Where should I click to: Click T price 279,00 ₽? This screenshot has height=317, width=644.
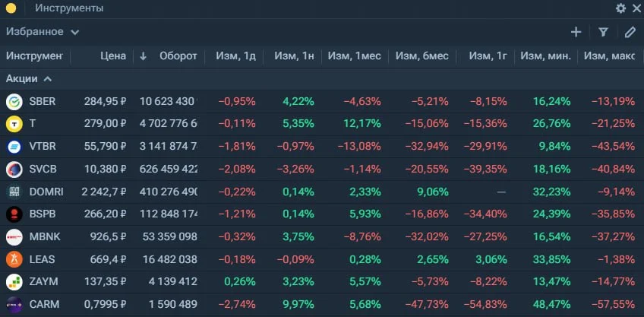(105, 124)
